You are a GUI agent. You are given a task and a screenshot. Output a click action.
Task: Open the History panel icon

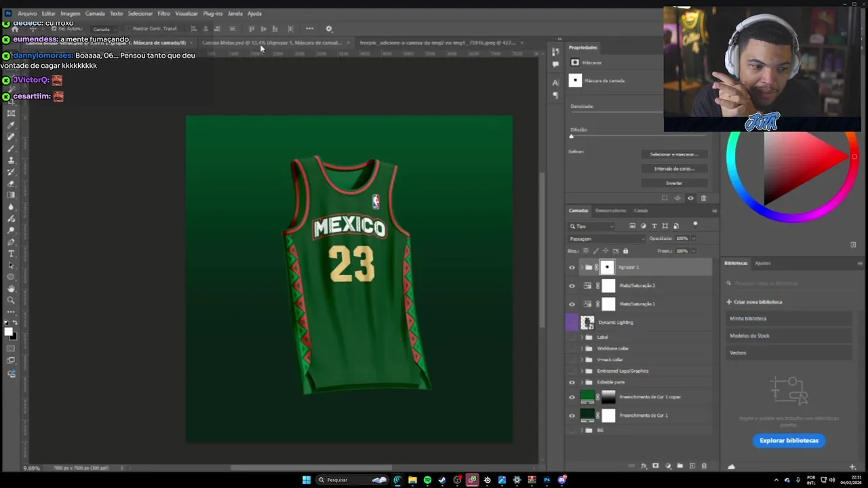[x=555, y=52]
